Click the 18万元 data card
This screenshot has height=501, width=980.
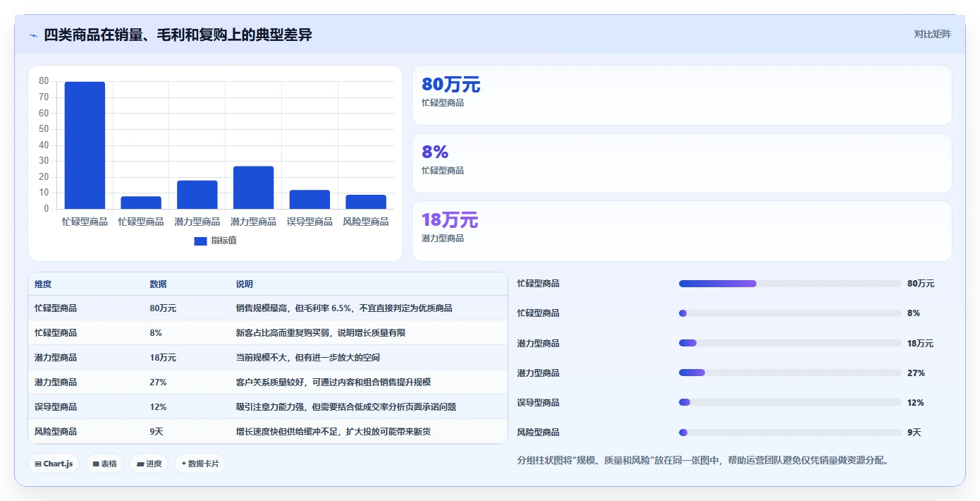pyautogui.click(x=682, y=231)
